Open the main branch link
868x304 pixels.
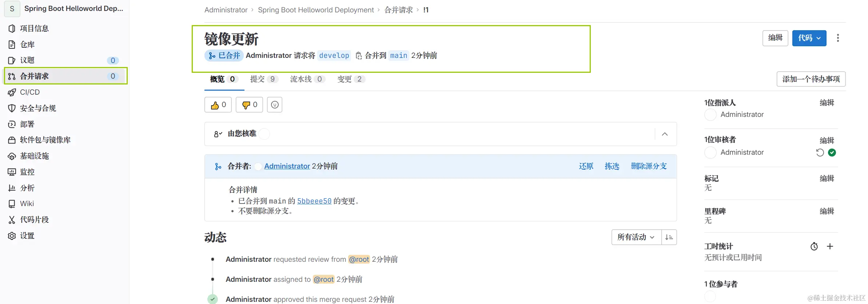coord(399,55)
